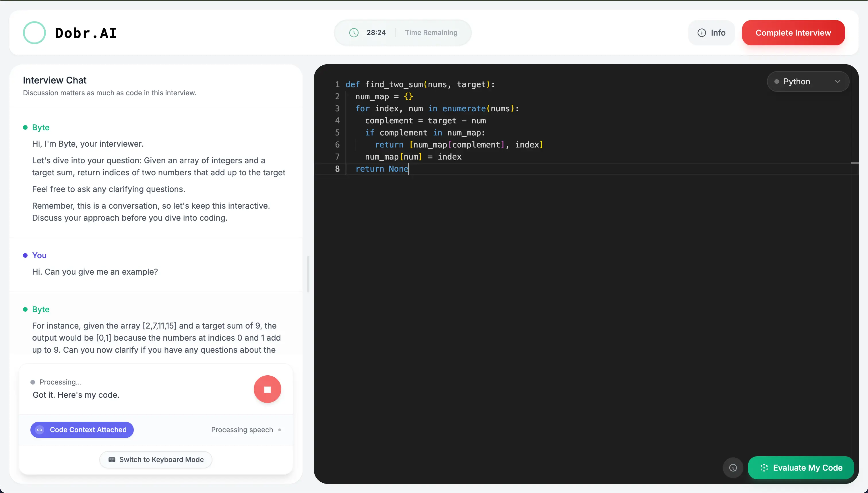
Task: Click the red stop recording square icon
Action: pyautogui.click(x=267, y=389)
